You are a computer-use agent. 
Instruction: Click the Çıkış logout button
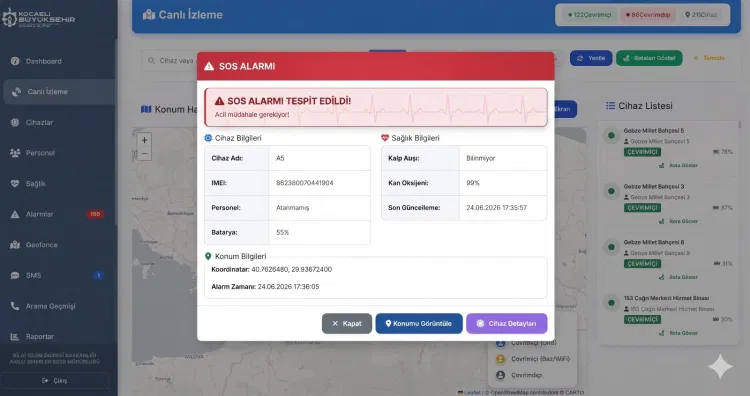pyautogui.click(x=55, y=381)
